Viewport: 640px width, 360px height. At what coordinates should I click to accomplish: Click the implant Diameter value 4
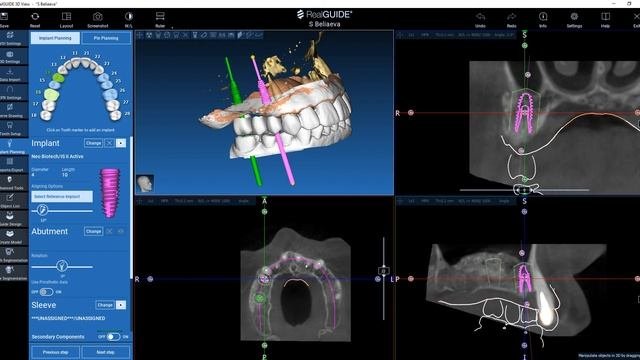33,175
